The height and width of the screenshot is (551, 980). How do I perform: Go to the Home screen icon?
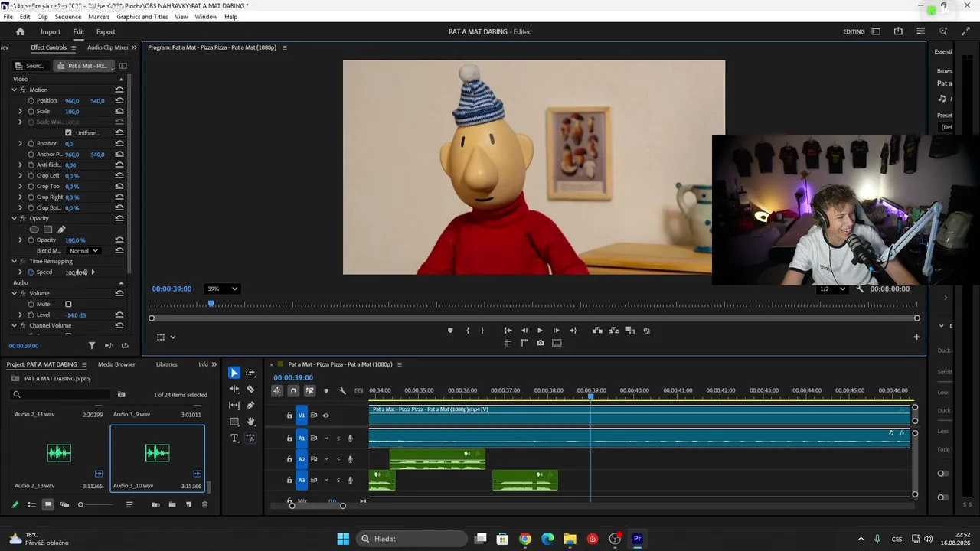click(x=21, y=31)
